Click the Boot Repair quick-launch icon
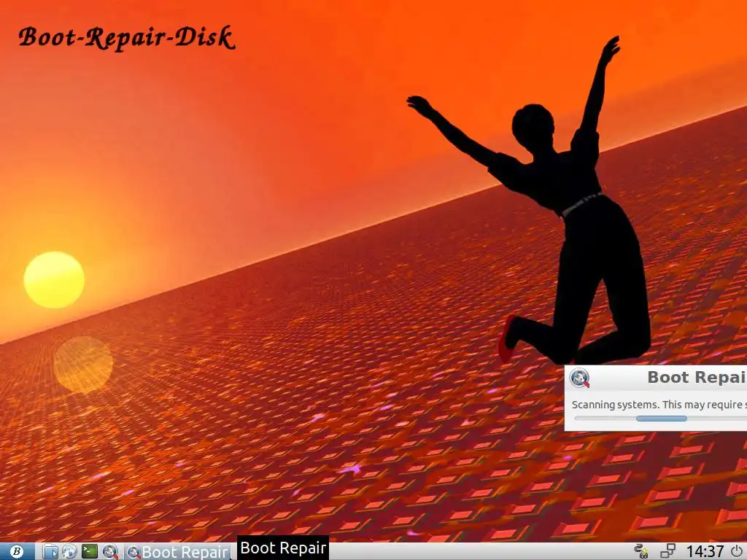 (110, 551)
